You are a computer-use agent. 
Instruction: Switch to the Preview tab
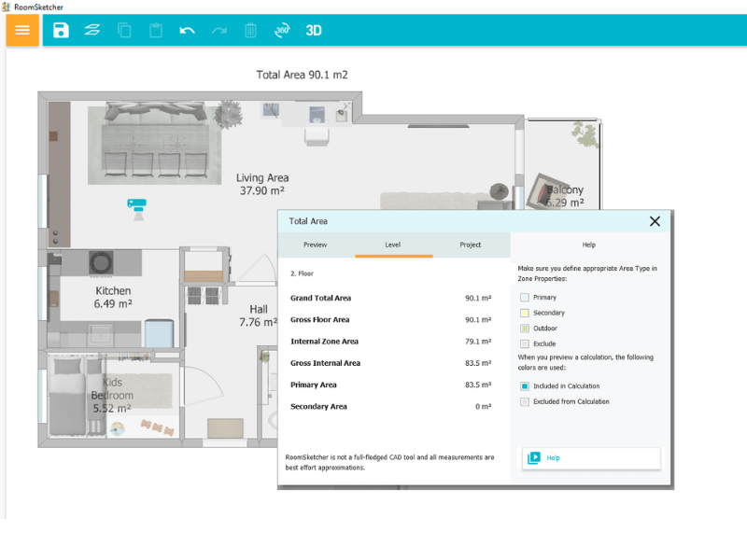click(x=316, y=245)
